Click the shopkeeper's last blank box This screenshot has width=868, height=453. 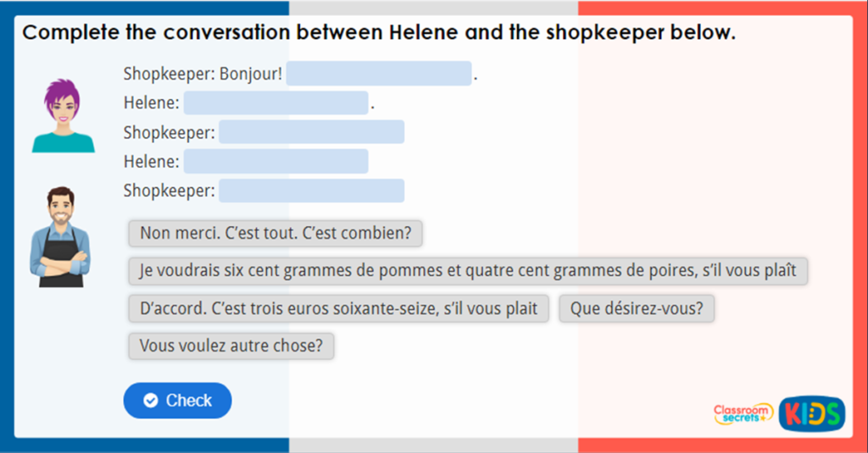311,191
